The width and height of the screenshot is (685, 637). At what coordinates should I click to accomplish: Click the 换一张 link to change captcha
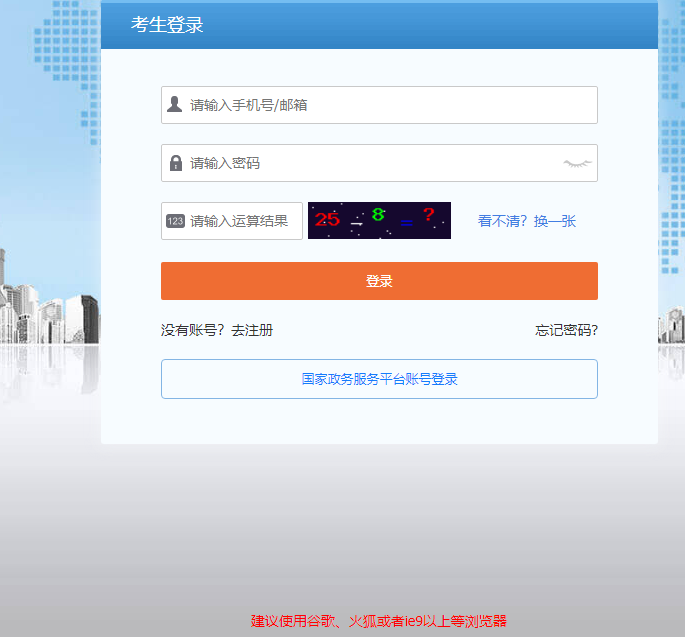[x=555, y=221]
